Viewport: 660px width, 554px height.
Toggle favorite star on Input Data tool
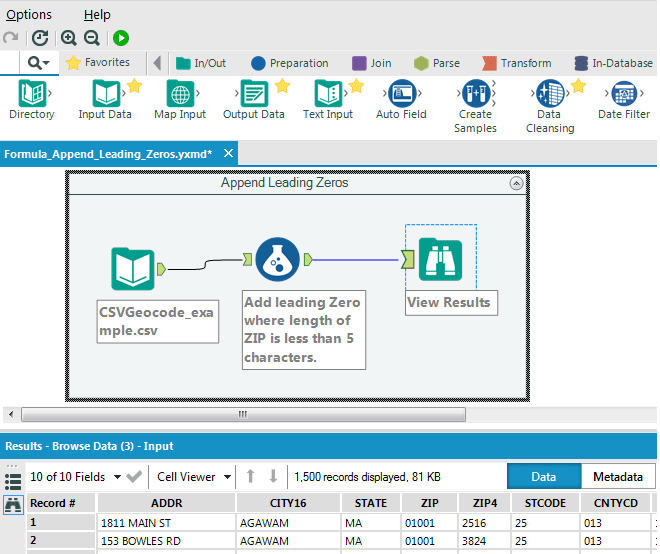[x=133, y=87]
